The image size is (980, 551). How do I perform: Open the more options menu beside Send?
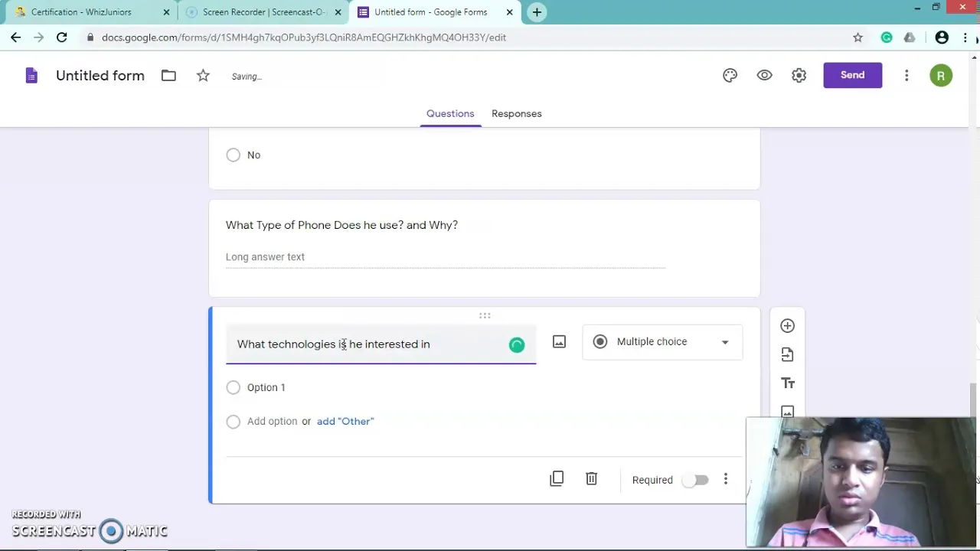click(906, 75)
